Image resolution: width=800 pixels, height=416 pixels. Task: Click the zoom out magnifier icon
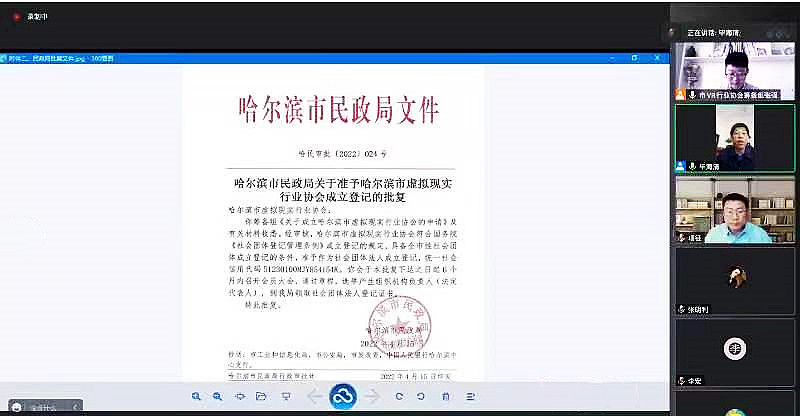coord(217,397)
